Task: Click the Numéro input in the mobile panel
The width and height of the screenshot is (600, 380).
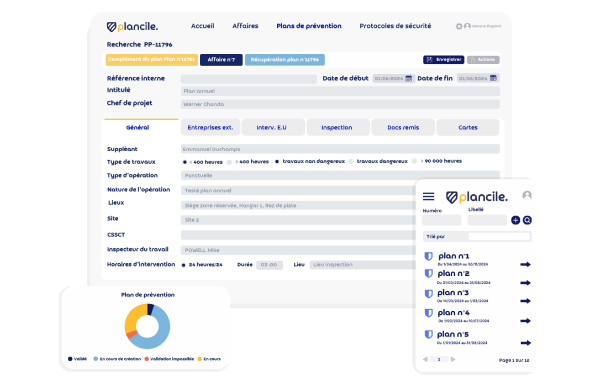Action: [x=442, y=220]
